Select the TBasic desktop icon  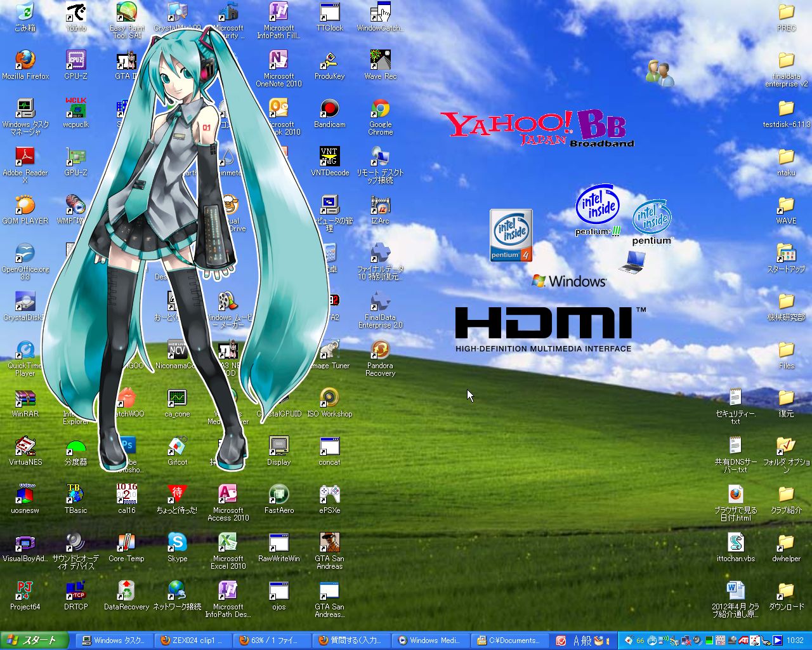click(x=76, y=499)
